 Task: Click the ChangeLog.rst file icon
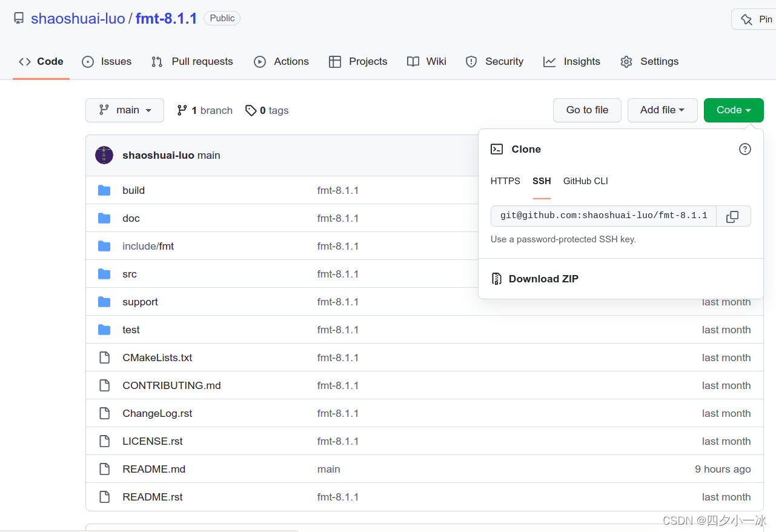(104, 413)
